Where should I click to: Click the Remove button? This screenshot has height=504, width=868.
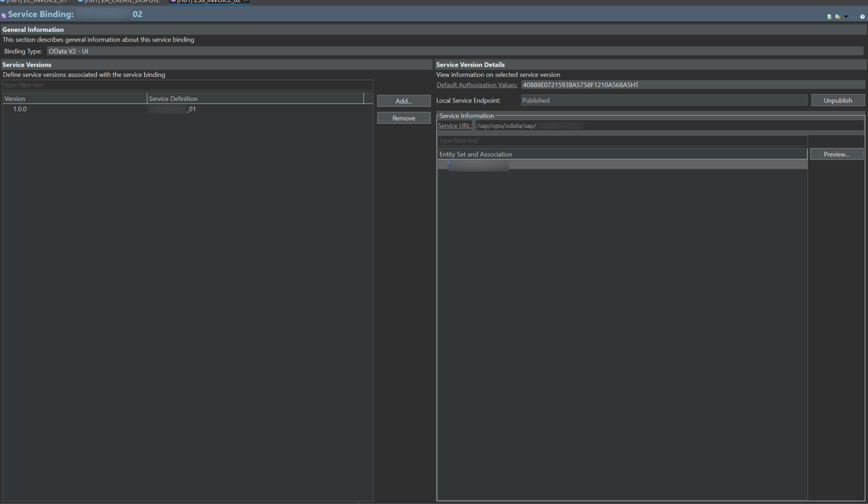[403, 118]
